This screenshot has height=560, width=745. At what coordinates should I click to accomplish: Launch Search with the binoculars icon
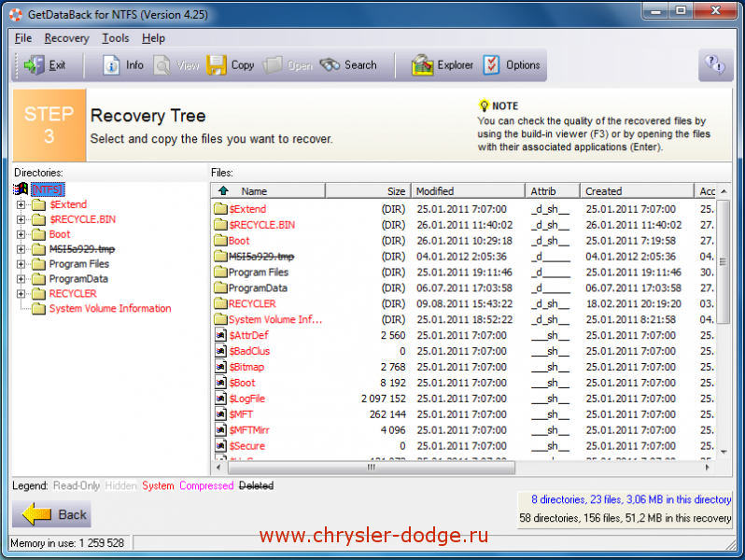(x=330, y=64)
